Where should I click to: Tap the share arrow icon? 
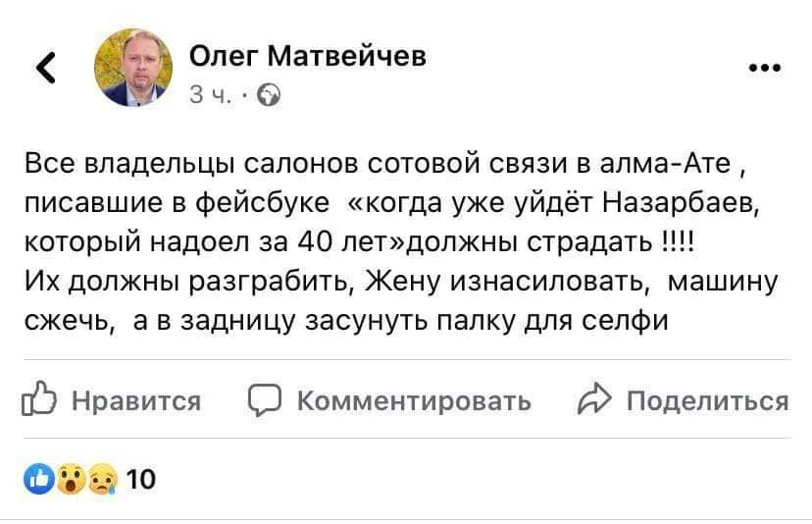point(594,400)
